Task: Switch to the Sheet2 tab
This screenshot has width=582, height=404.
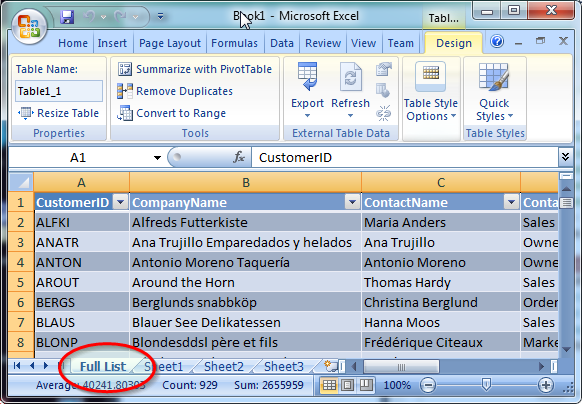Action: pos(224,366)
